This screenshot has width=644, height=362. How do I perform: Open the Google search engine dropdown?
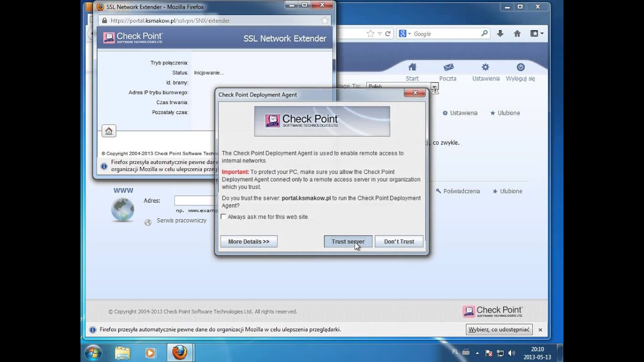[405, 34]
